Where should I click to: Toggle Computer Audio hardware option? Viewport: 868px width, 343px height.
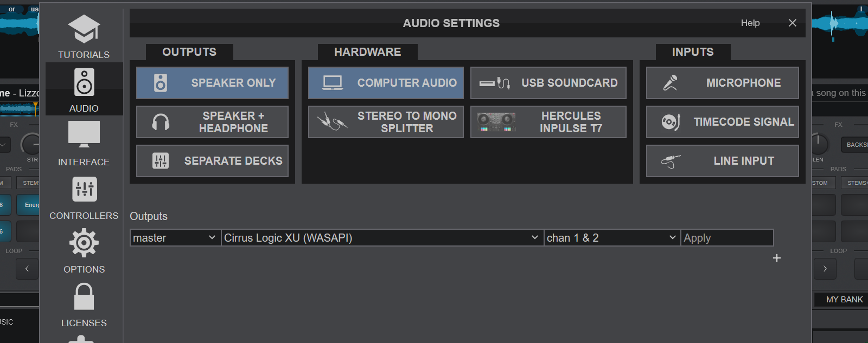[386, 83]
